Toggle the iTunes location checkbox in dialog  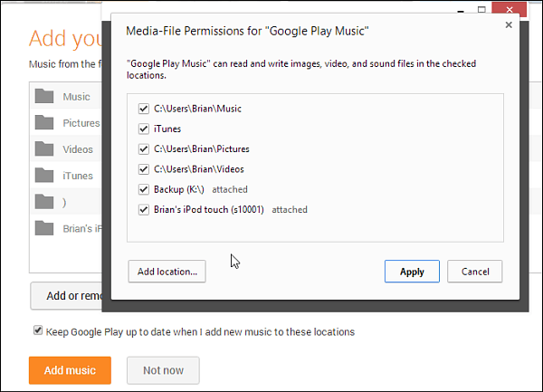tap(144, 129)
